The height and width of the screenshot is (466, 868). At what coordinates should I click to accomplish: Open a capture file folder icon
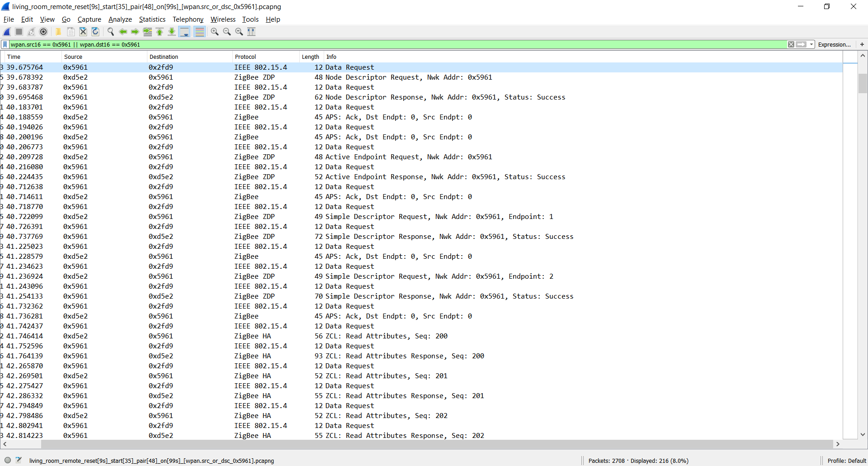(x=58, y=32)
